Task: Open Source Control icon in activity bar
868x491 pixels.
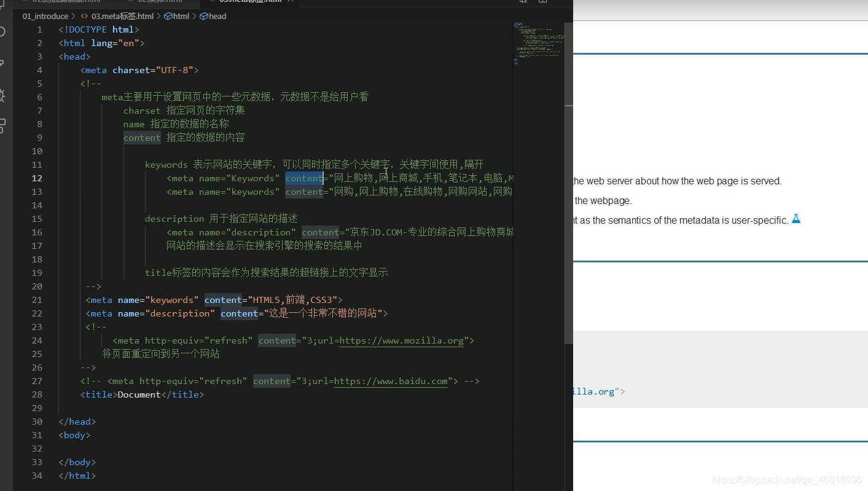Action: point(2,63)
